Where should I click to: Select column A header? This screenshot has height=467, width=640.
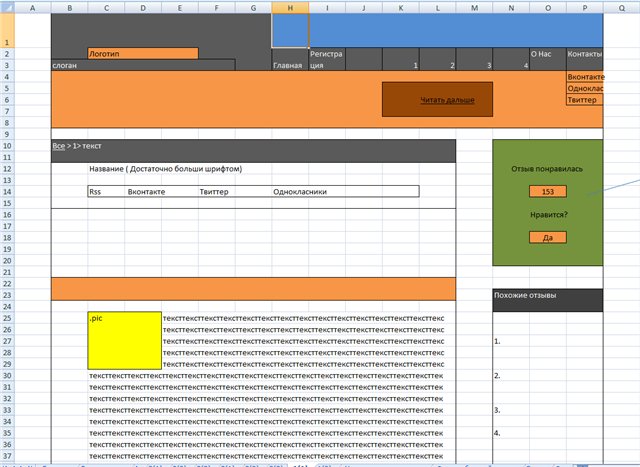pyautogui.click(x=33, y=8)
